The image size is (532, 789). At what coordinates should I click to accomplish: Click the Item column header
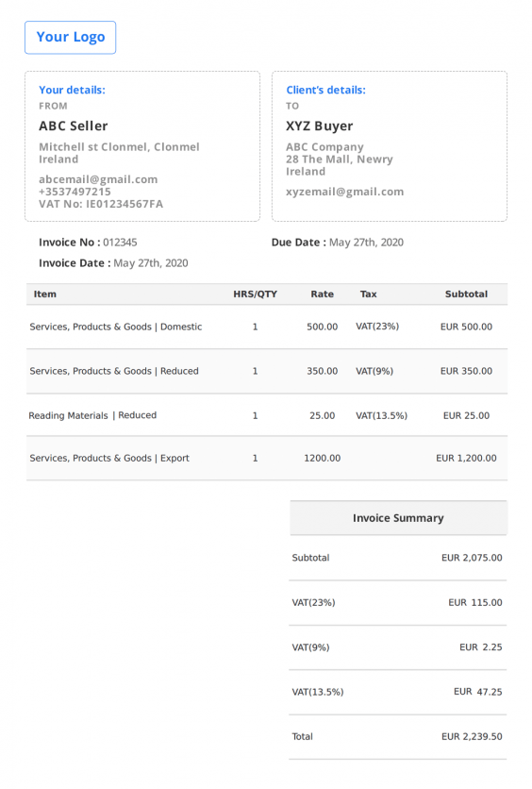[44, 294]
